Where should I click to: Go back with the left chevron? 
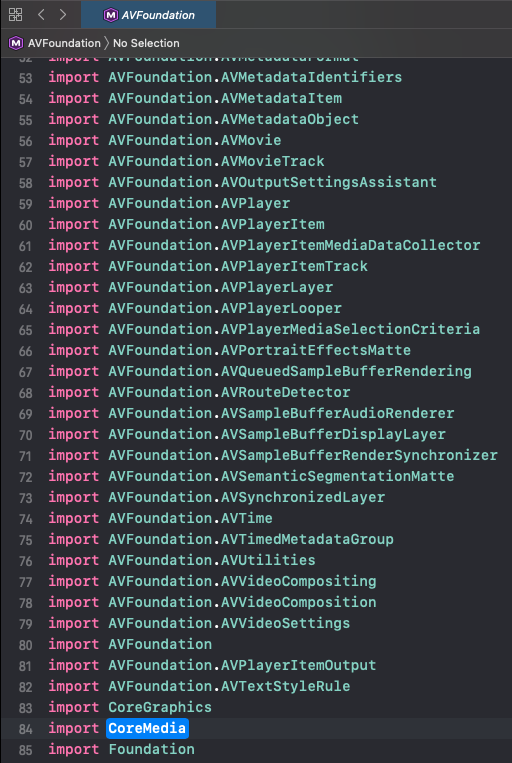click(41, 15)
